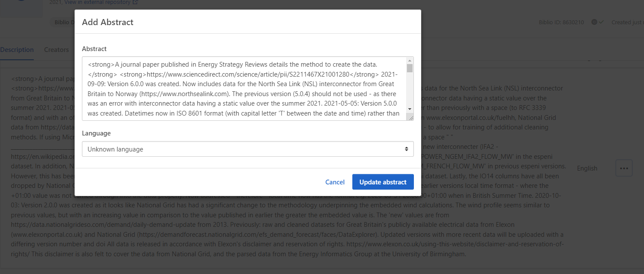Click inside the Abstract text area
Image resolution: width=644 pixels, height=274 pixels.
point(244,88)
